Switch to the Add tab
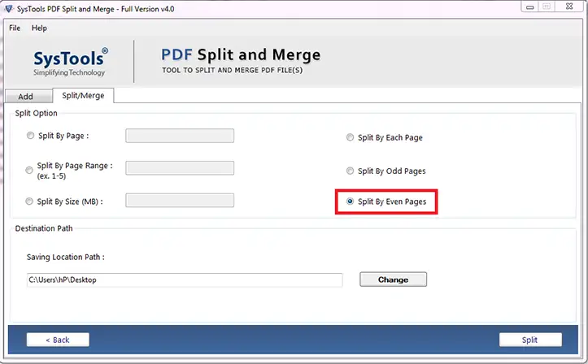Screen dimensions: 588x364 [x=28, y=96]
